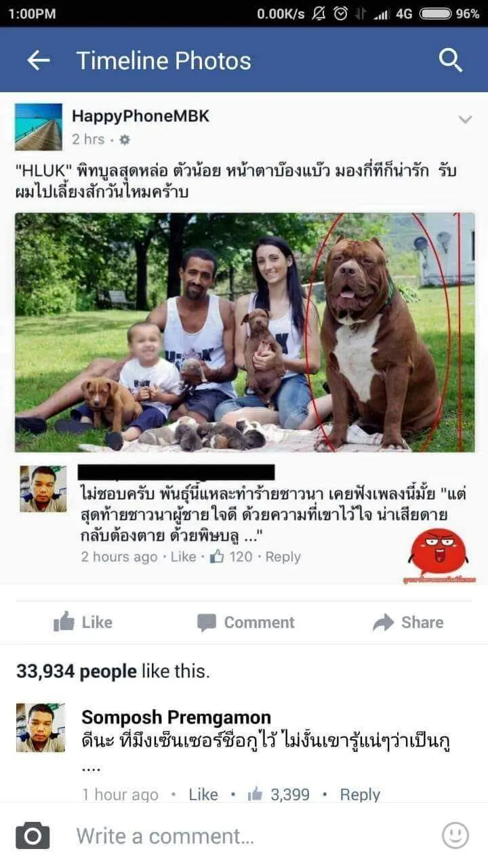Screen dimensions: 488x868
Task: View the 33,934 people who liked
Action: click(113, 671)
